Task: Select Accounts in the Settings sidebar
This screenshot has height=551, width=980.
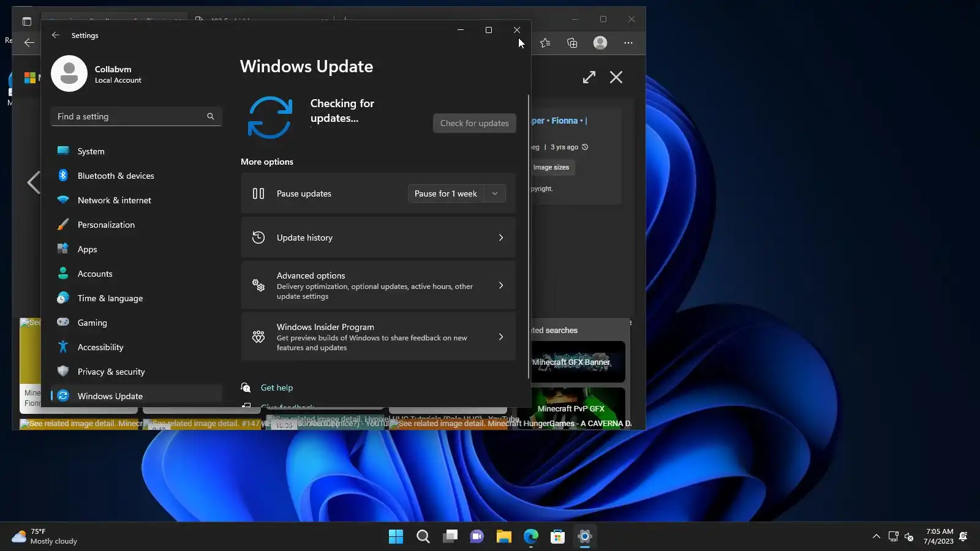Action: (x=136, y=274)
